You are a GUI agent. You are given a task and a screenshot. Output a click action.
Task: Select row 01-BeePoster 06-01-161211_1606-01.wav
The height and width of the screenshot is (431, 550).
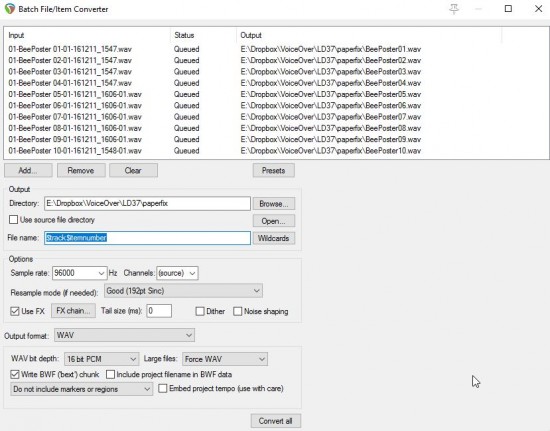coord(75,106)
